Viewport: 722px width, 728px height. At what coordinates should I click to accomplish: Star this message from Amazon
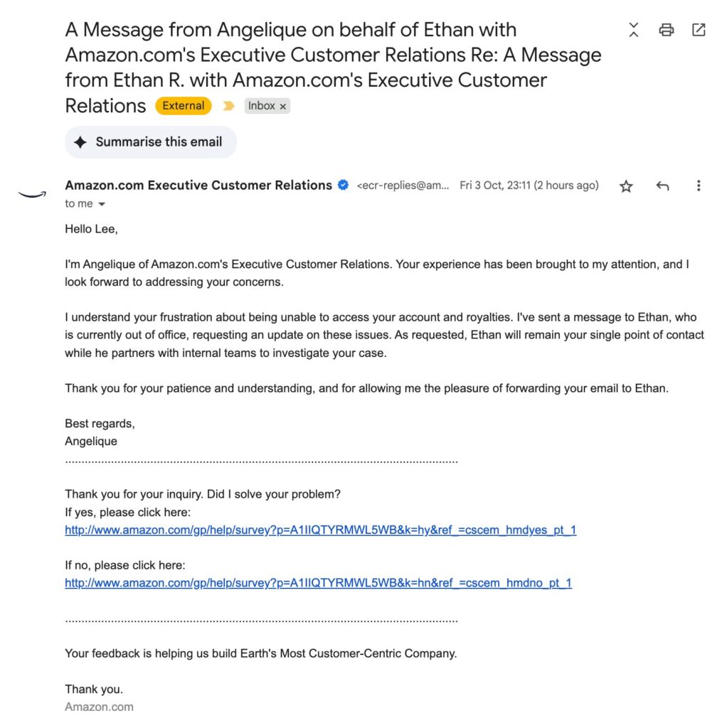[x=625, y=186]
